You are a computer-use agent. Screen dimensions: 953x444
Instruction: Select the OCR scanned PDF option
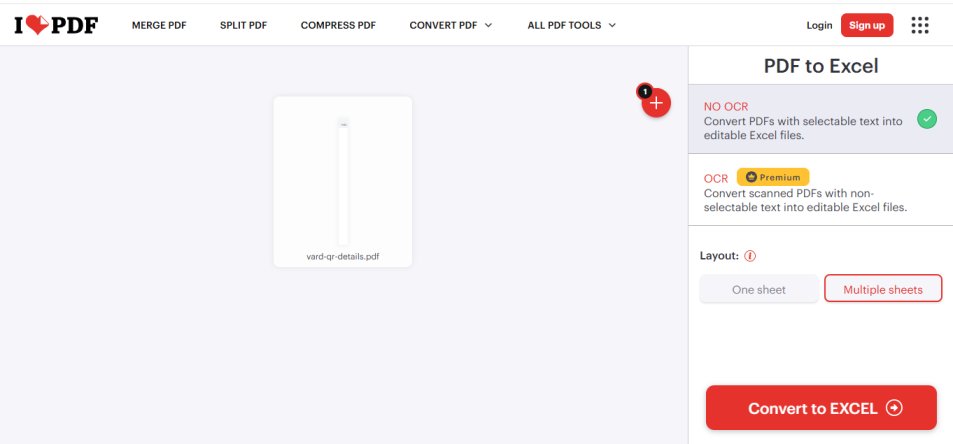click(821, 190)
